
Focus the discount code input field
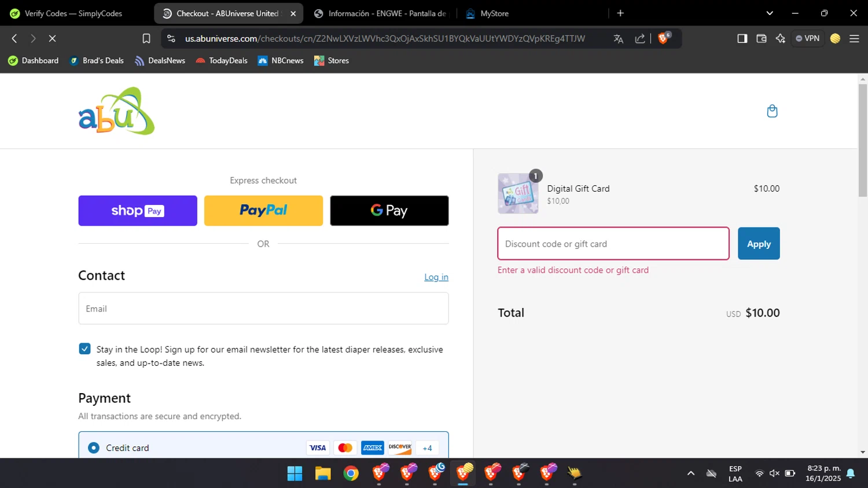click(x=613, y=244)
